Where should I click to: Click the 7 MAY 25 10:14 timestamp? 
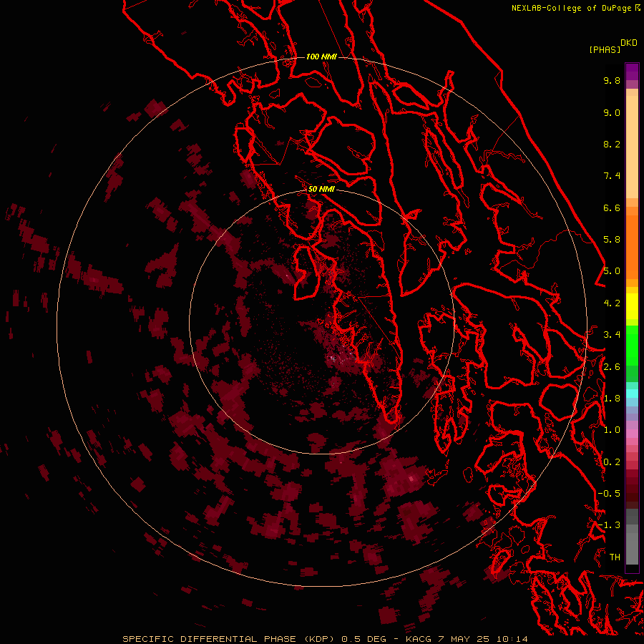tap(482, 639)
